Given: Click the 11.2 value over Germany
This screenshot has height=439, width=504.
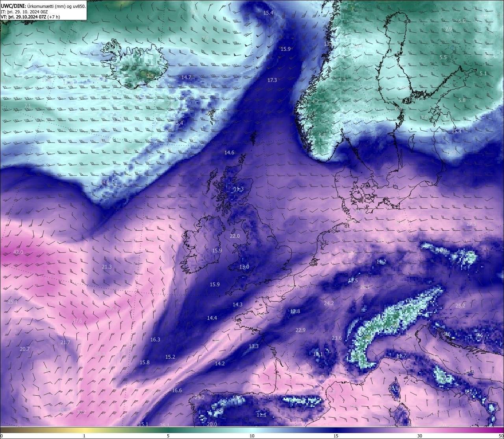Looking at the screenshot, I should [x=381, y=262].
